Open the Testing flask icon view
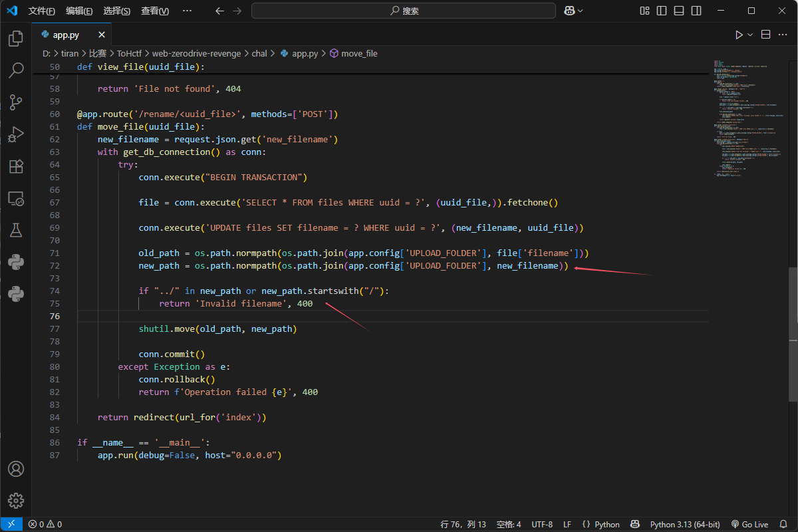 (16, 230)
